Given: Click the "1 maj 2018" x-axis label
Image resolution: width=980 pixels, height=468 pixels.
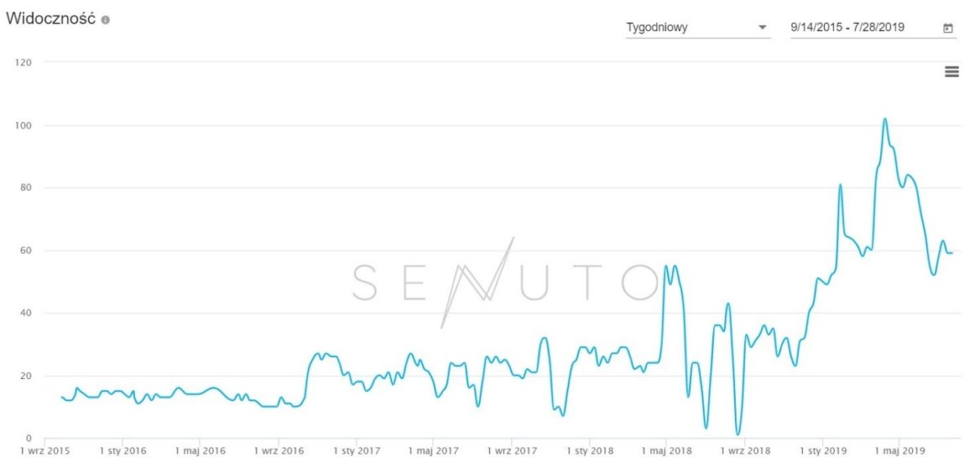Looking at the screenshot, I should pyautogui.click(x=666, y=450).
